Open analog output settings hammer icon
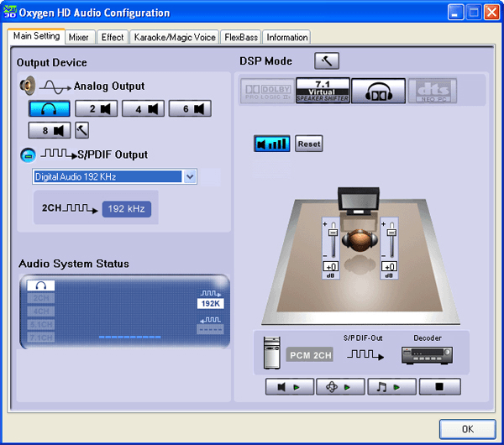 pyautogui.click(x=81, y=130)
